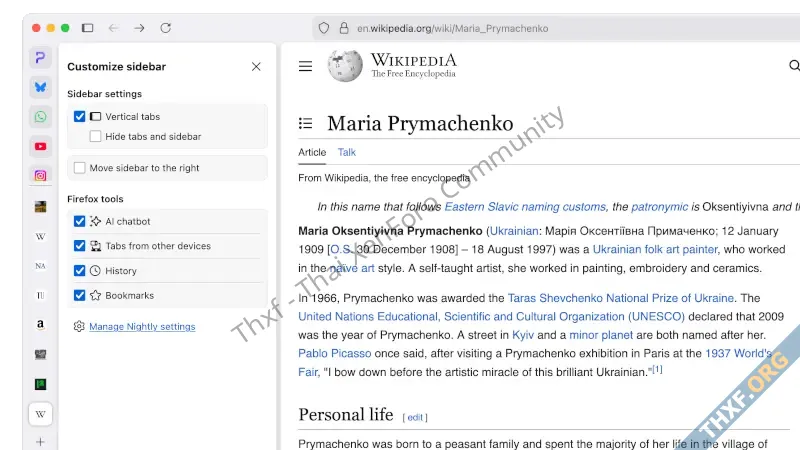Close the Customize sidebar panel
The width and height of the screenshot is (800, 450).
point(256,67)
